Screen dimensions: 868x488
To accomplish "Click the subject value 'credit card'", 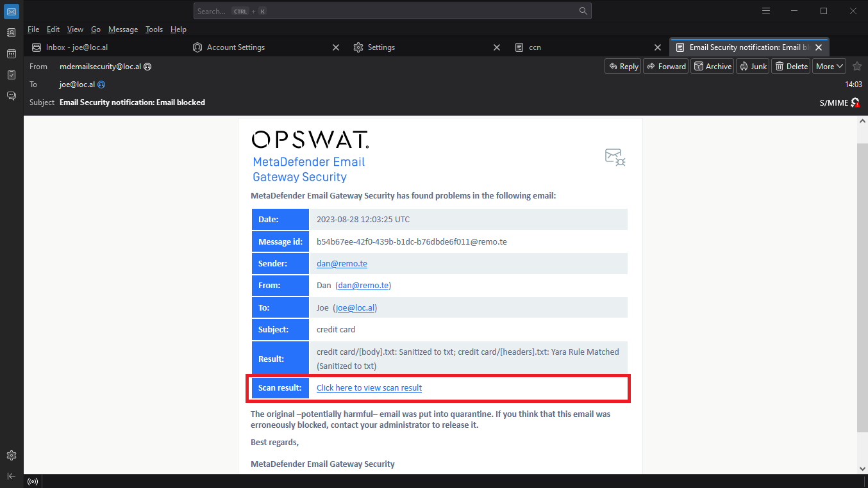I will point(336,329).
